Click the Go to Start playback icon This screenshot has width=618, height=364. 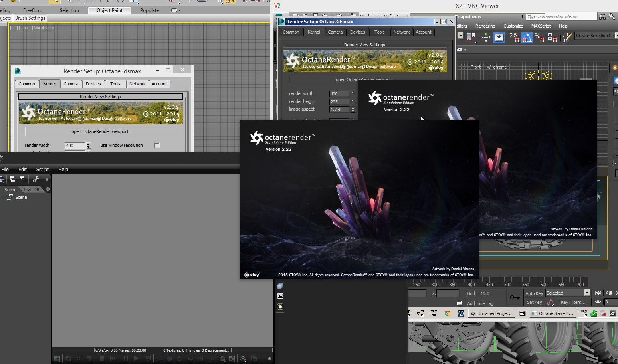pyautogui.click(x=598, y=293)
